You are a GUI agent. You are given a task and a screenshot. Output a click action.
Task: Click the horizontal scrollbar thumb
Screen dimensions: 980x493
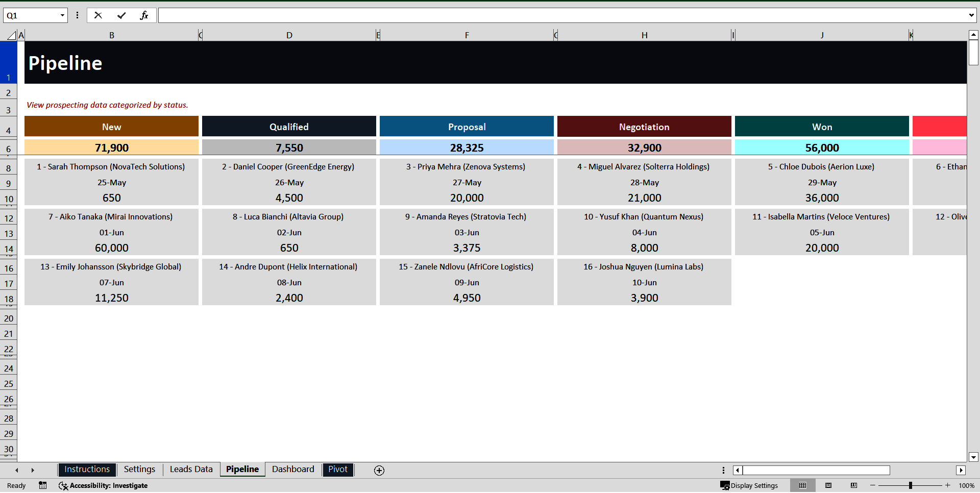[816, 471]
